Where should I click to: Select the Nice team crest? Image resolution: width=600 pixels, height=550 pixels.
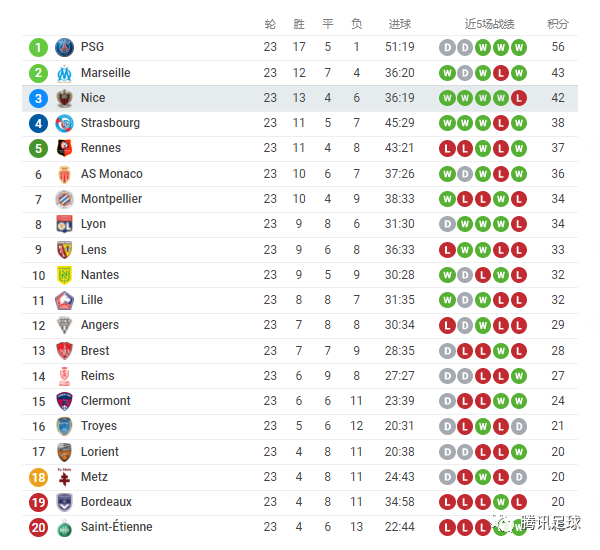(x=64, y=98)
